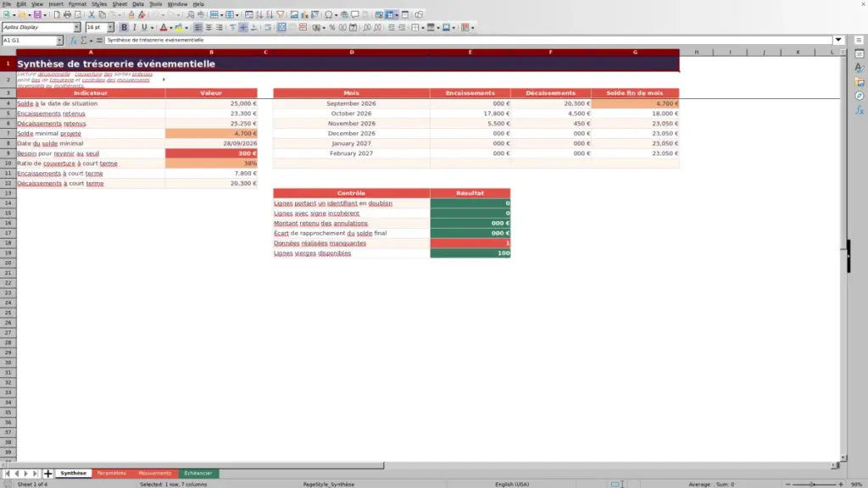Open the Select Function dropdown arrow
The height and width of the screenshot is (488, 868).
pyautogui.click(x=92, y=40)
